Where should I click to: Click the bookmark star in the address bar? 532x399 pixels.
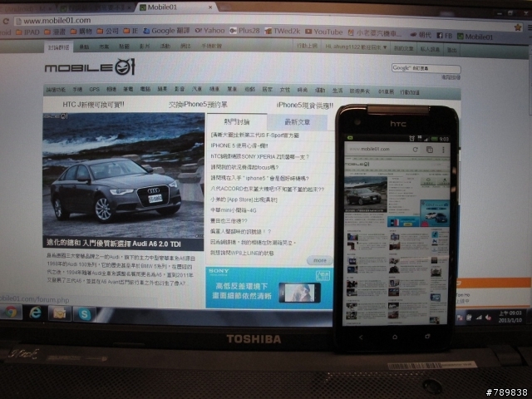point(517,27)
